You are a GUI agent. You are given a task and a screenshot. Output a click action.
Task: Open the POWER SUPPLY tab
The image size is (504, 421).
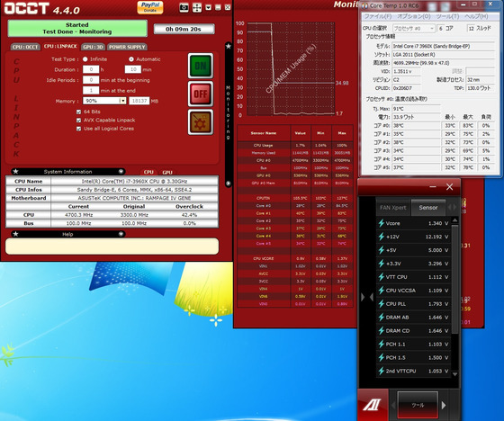tap(127, 47)
